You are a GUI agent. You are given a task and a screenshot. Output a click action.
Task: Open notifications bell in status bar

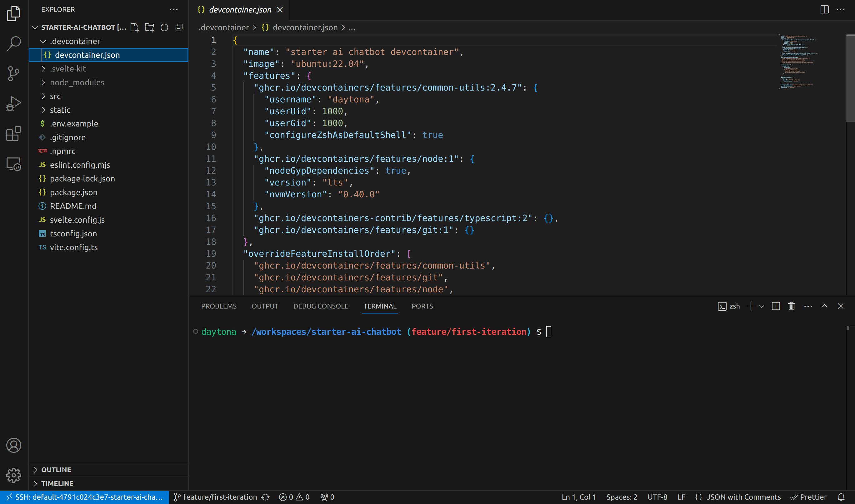pos(841,497)
